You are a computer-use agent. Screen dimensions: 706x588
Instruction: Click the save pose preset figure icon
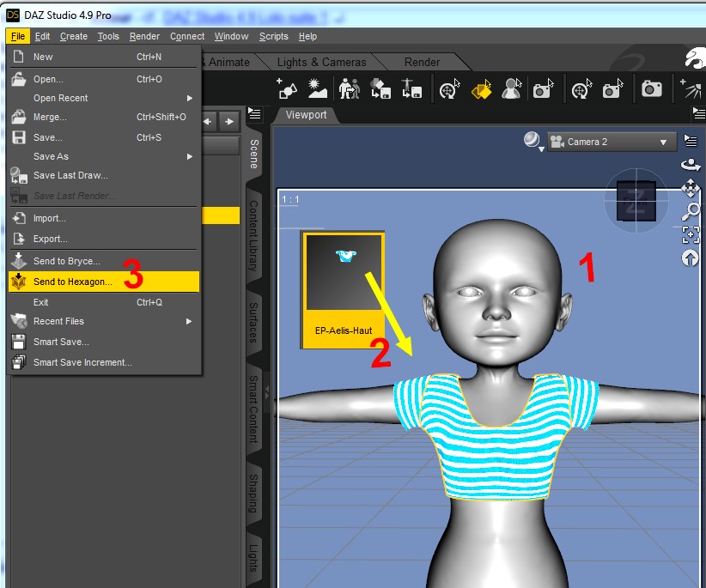(411, 88)
